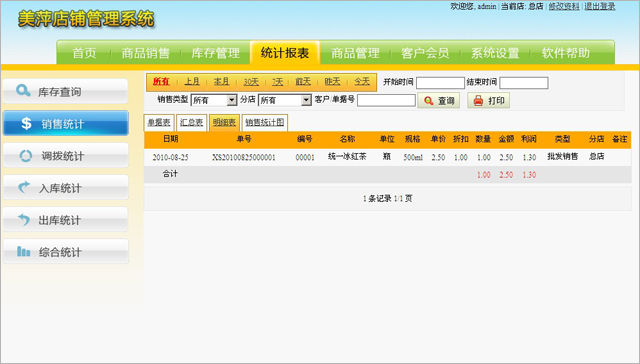640x364 pixels.
Task: Open the 商品管理 navigation tab
Action: [355, 53]
